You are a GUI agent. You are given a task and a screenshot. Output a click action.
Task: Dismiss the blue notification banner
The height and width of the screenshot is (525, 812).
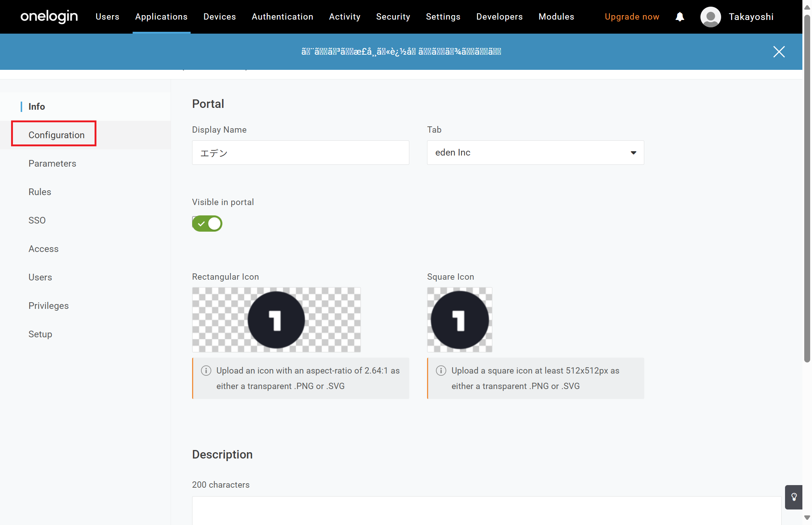coord(779,52)
